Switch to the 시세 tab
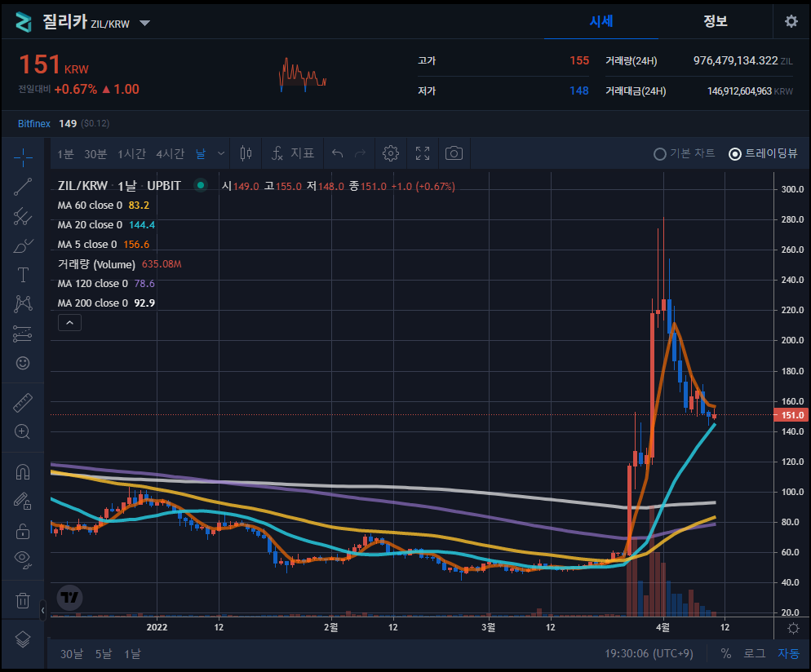 601,22
